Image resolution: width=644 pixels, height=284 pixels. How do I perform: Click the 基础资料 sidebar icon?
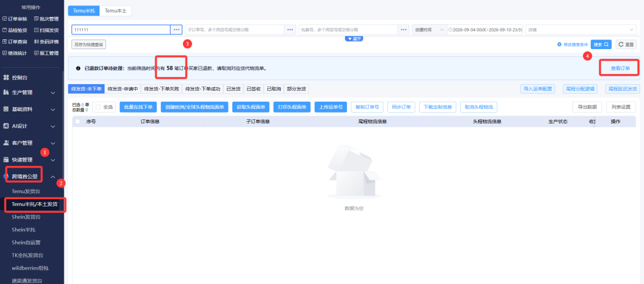[6, 109]
